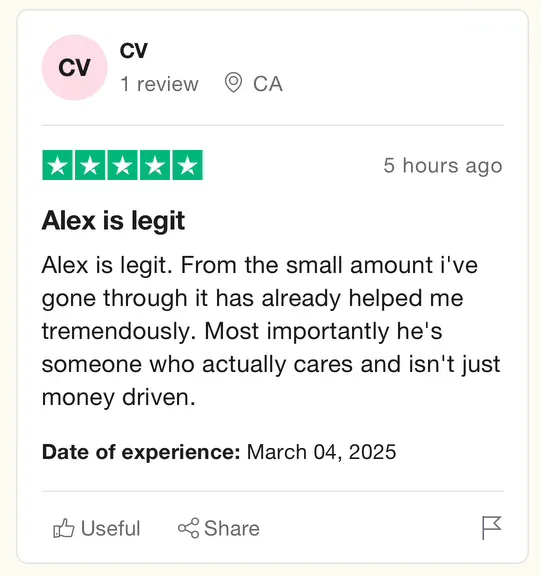Click the Share text button

pyautogui.click(x=232, y=529)
